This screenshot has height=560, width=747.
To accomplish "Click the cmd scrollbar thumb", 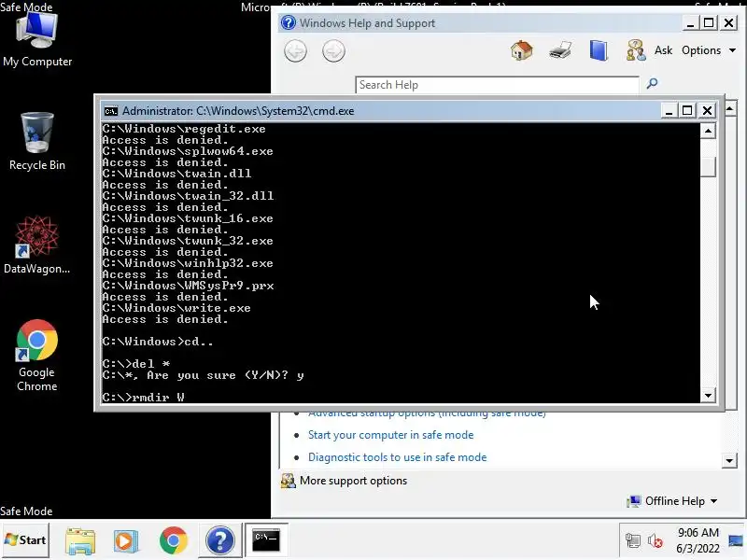I will tap(708, 167).
